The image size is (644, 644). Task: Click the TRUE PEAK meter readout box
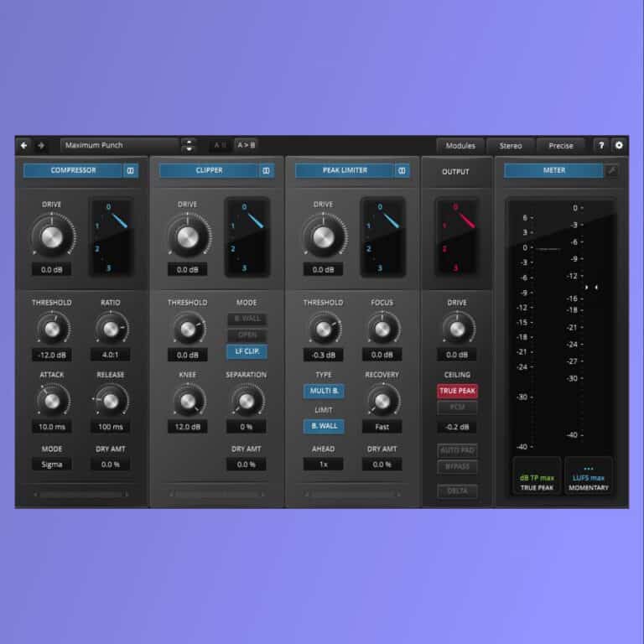[x=537, y=475]
